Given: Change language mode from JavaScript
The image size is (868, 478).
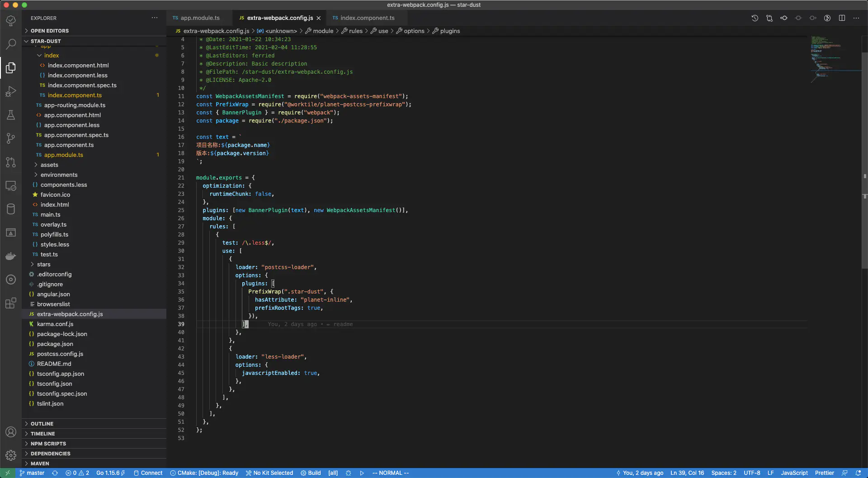Looking at the screenshot, I should pyautogui.click(x=794, y=473).
